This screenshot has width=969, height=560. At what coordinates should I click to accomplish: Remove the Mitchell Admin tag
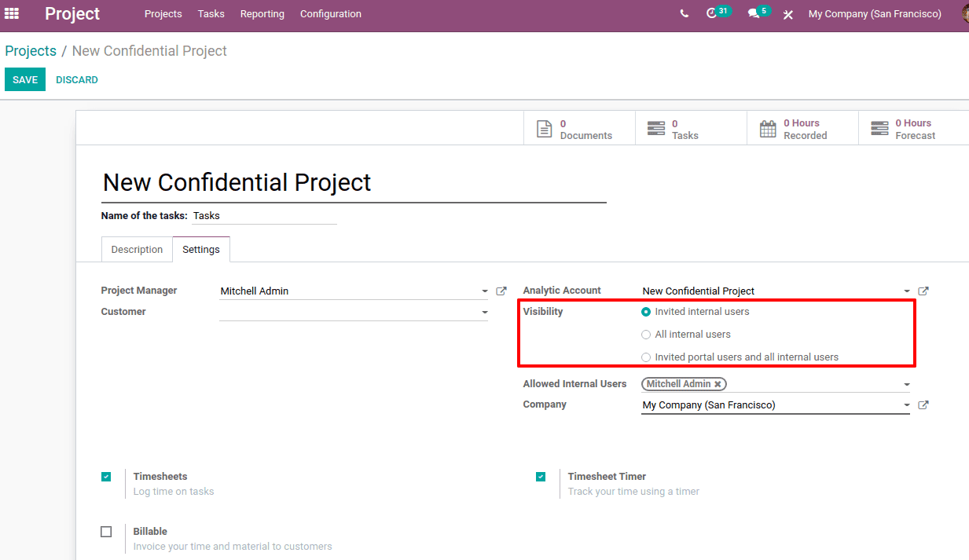click(718, 384)
